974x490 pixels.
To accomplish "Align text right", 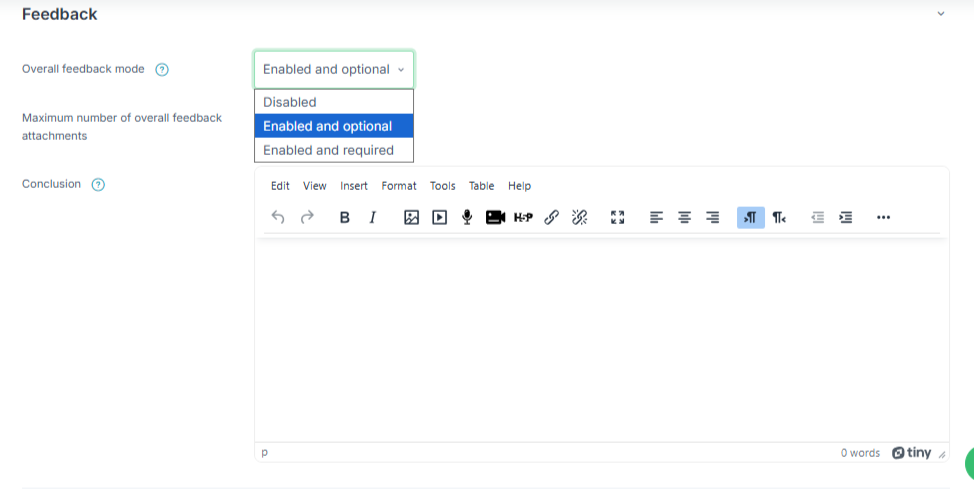I will pyautogui.click(x=712, y=217).
